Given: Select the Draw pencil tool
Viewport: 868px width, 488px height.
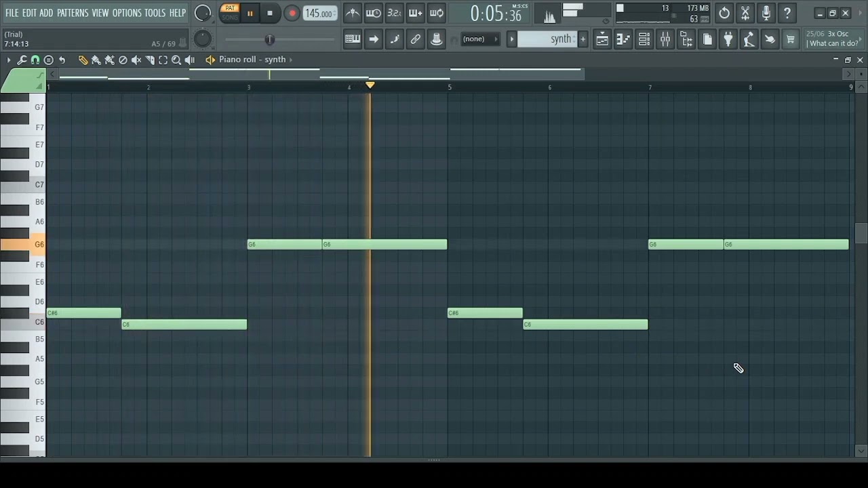Looking at the screenshot, I should coord(83,60).
